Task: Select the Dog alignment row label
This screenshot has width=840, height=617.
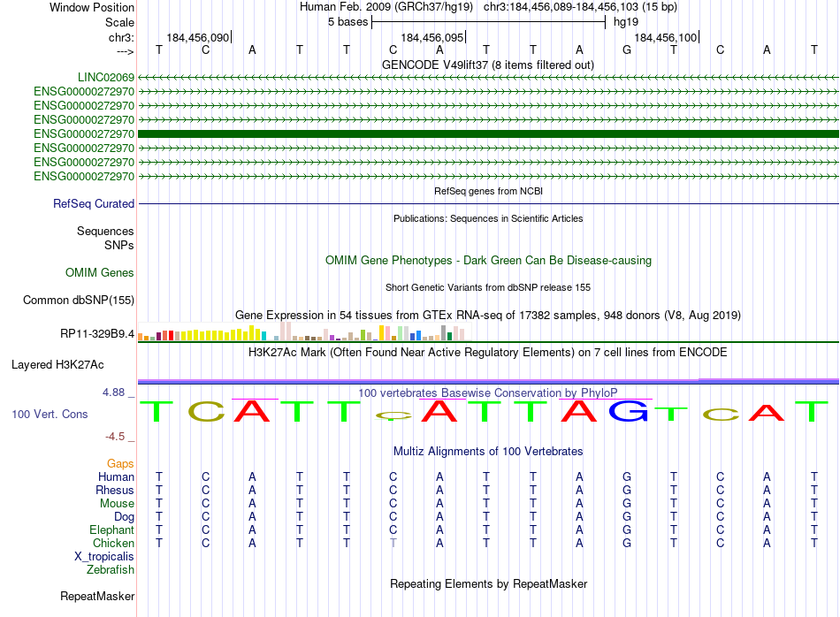Action: 124,517
